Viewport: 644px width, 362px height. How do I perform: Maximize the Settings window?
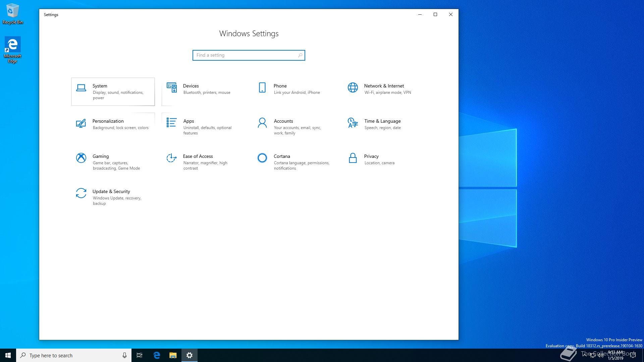[x=435, y=14]
